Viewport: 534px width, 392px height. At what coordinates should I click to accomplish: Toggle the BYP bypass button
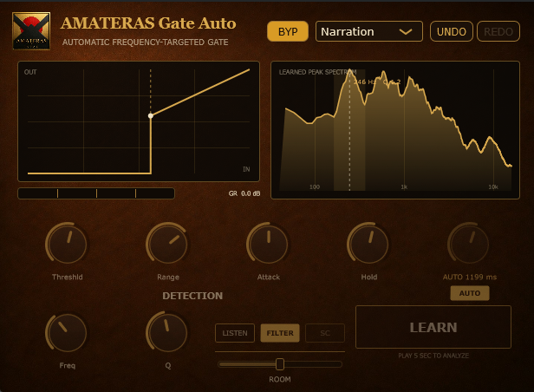(288, 31)
